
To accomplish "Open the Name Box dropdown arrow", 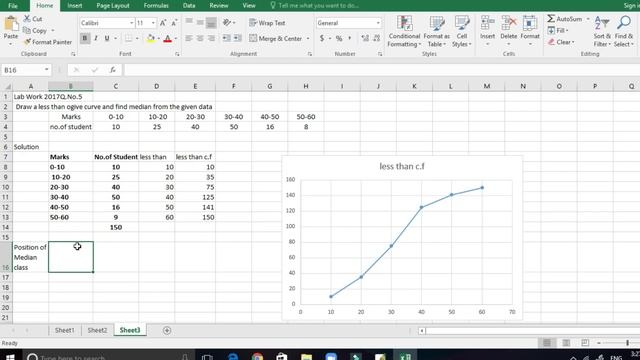I will point(47,70).
